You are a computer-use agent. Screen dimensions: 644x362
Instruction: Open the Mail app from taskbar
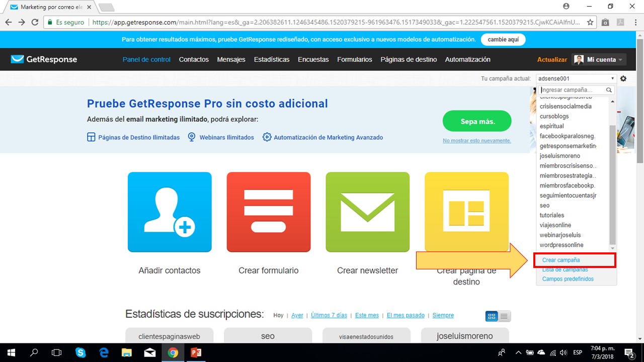pos(149,352)
